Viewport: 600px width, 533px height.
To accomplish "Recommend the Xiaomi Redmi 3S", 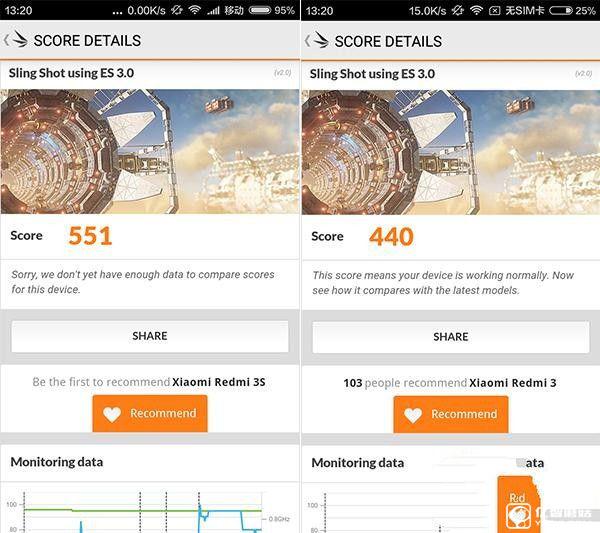I will [x=150, y=414].
